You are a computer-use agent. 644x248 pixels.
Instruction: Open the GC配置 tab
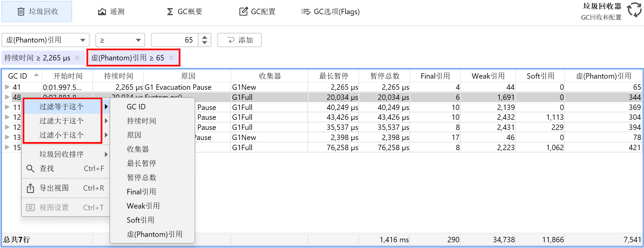point(257,11)
